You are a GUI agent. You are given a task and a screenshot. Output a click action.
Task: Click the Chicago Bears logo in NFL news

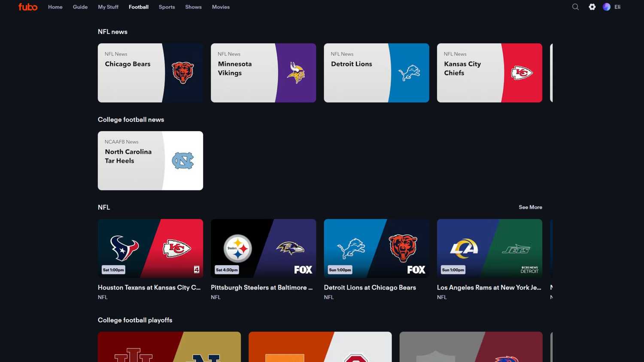point(183,72)
